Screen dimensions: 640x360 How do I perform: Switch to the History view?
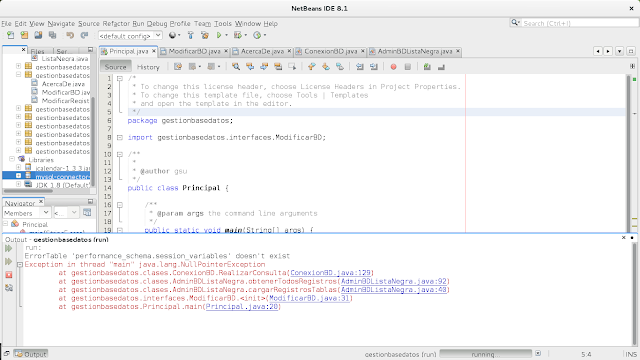pyautogui.click(x=148, y=67)
